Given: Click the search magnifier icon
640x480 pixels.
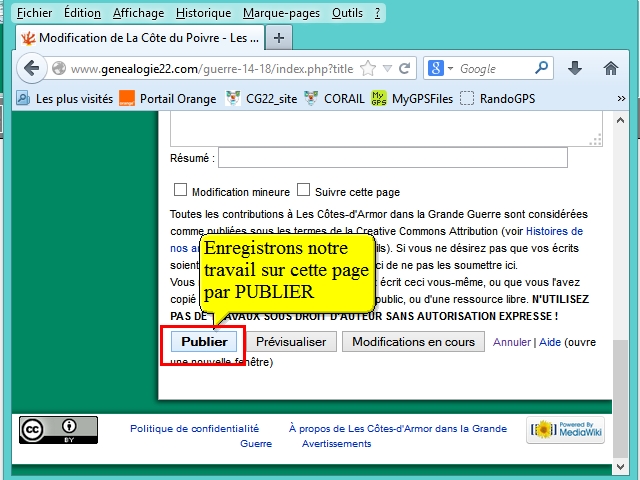Looking at the screenshot, I should pos(541,67).
